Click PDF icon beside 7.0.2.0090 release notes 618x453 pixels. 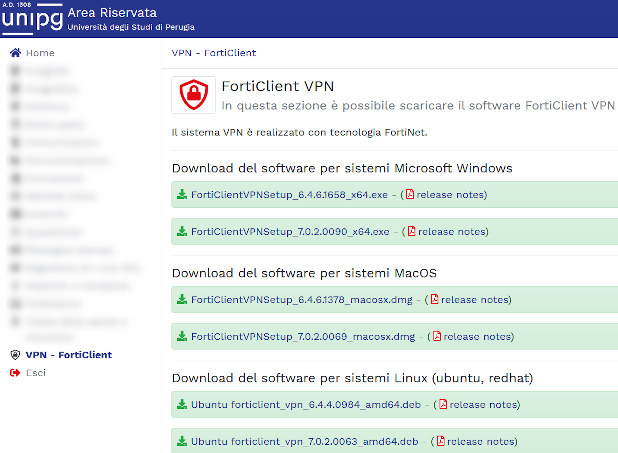411,231
